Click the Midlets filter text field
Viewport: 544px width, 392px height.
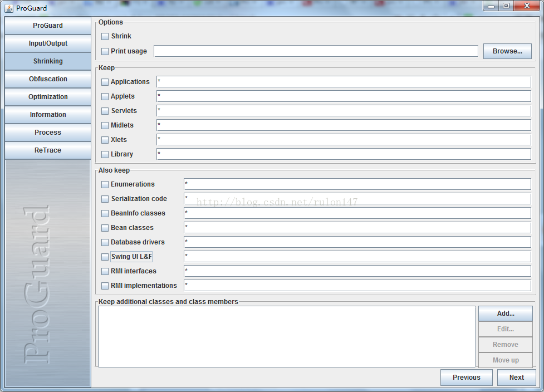(x=344, y=125)
